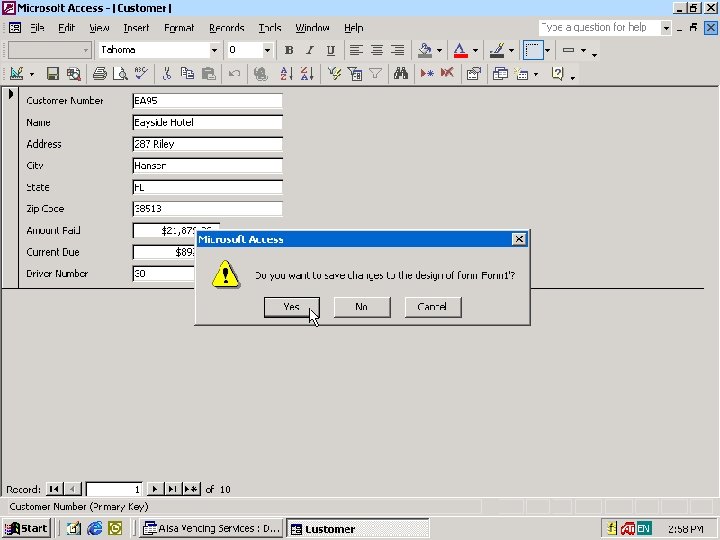Click the Insert Hyperlink globe icon
This screenshot has height=540, width=720.
pos(260,73)
